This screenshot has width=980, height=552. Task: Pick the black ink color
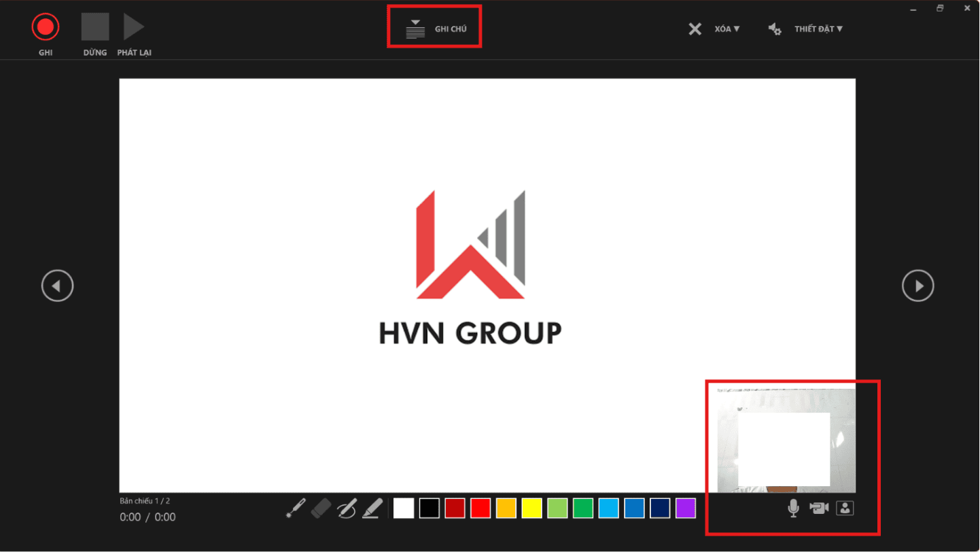click(x=430, y=508)
